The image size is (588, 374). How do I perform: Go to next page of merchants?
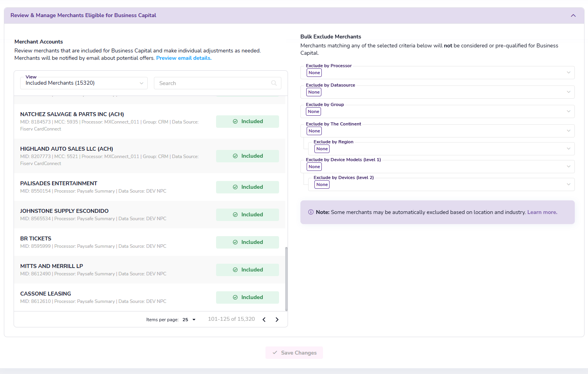277,320
